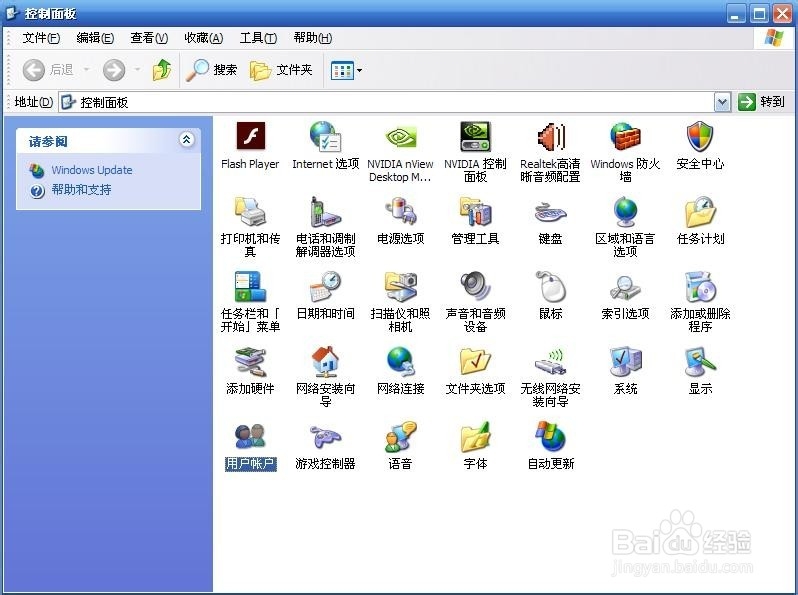Open 安全中心 shield icon
Image resolution: width=798 pixels, height=595 pixels.
click(x=700, y=136)
